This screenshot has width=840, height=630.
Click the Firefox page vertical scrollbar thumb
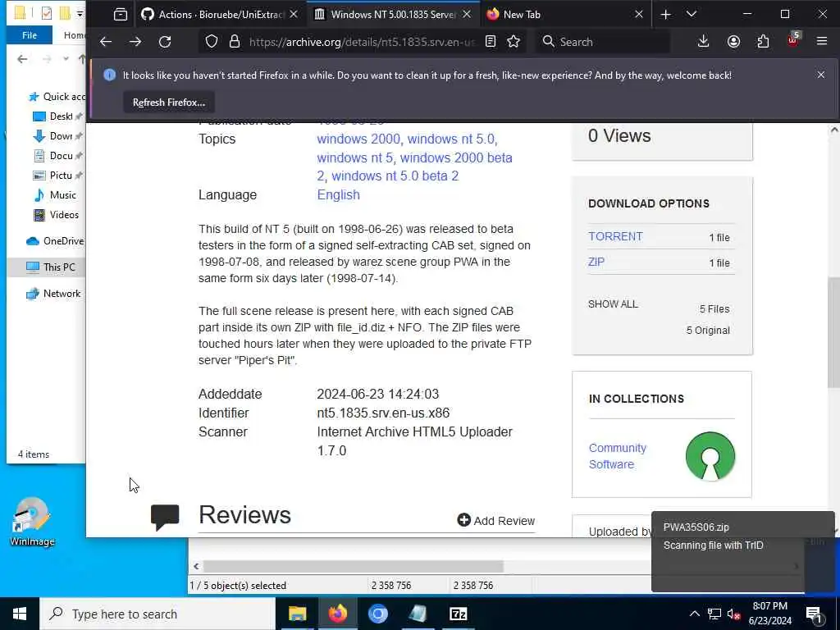[x=833, y=332]
